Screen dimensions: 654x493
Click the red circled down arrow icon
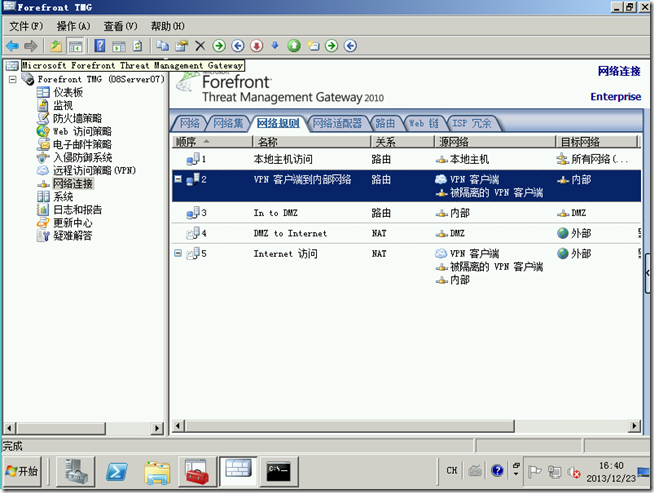(257, 46)
